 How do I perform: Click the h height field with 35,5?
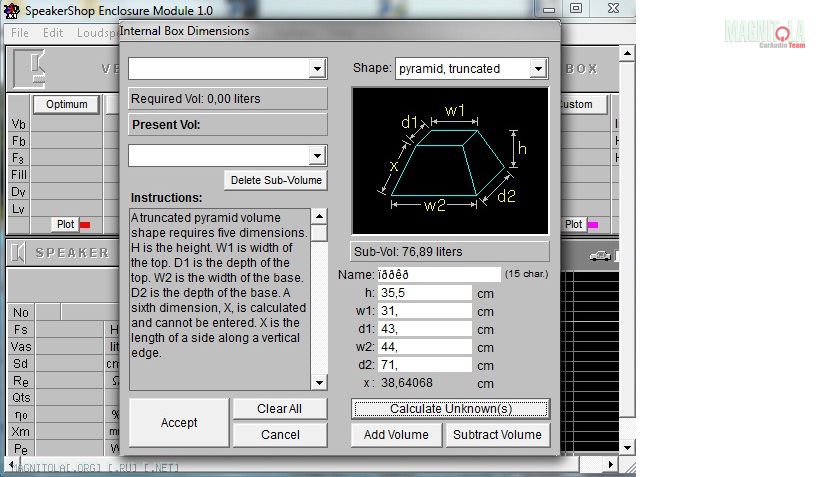click(x=425, y=293)
